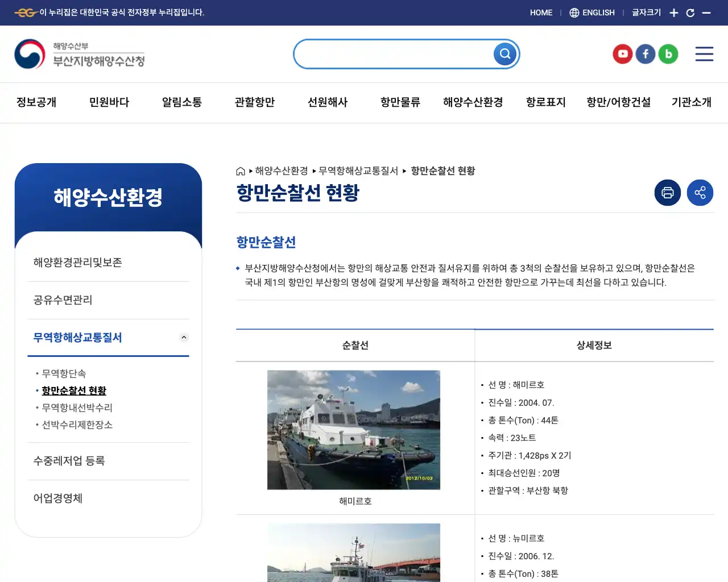Click the 글자크기 label
The image size is (728, 582).
coord(647,13)
